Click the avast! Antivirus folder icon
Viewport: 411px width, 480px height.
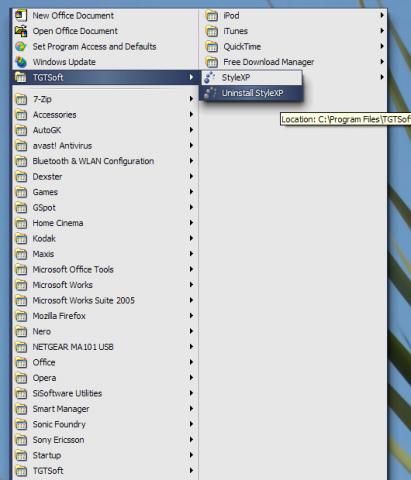tap(21, 146)
